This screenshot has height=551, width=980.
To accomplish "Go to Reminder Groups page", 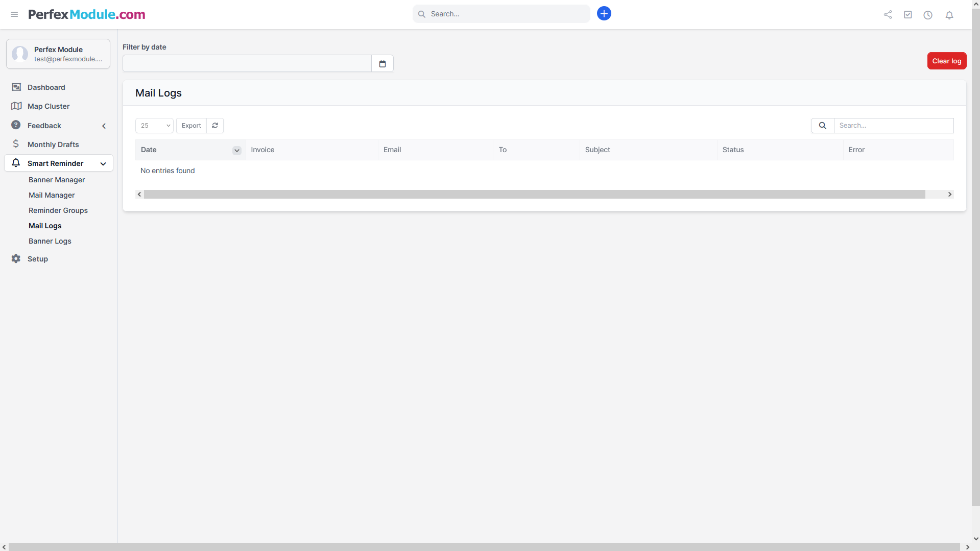I will coord(58,210).
